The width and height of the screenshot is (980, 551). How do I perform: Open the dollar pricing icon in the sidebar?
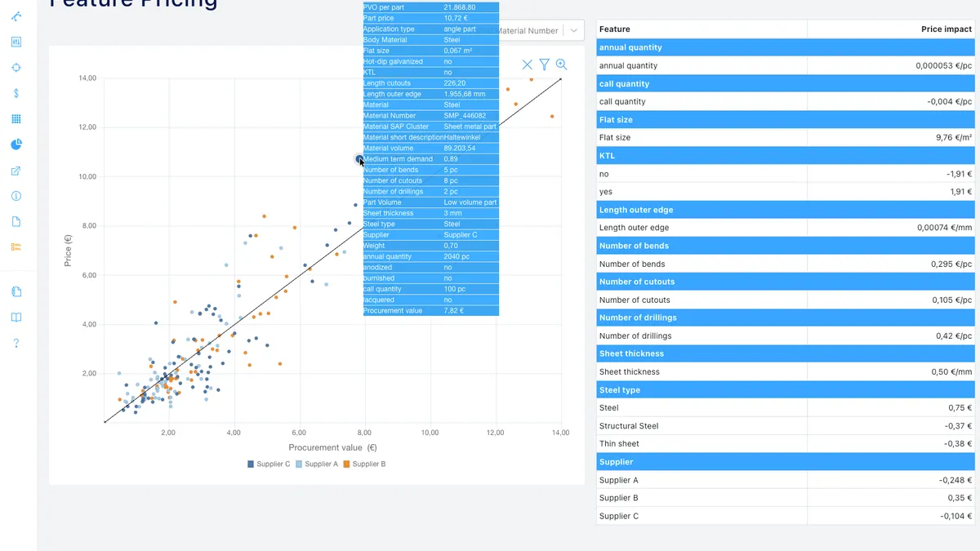tap(16, 93)
